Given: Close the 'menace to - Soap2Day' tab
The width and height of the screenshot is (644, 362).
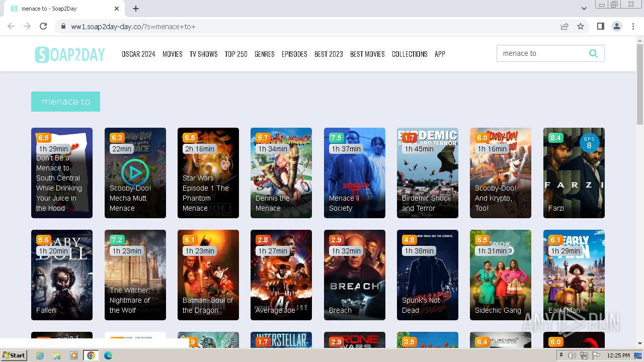Looking at the screenshot, I should tap(117, 9).
